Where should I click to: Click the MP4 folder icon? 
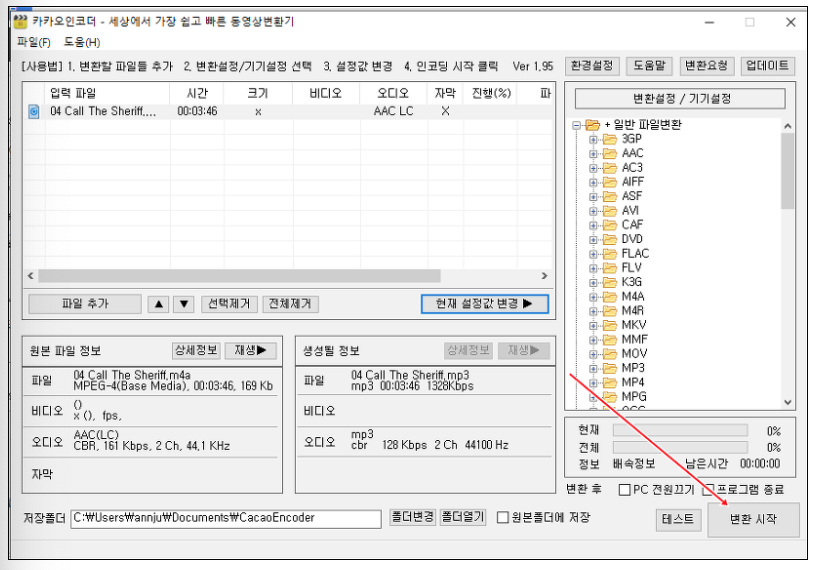(x=609, y=382)
